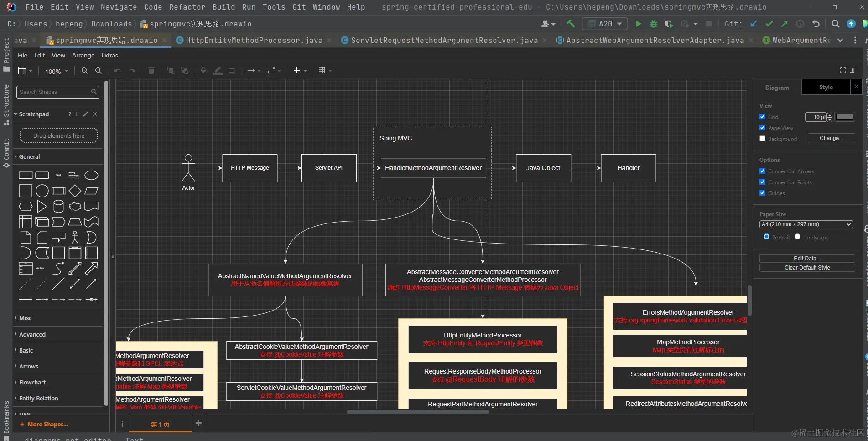Select the 第 1 页 page tab

(160, 424)
